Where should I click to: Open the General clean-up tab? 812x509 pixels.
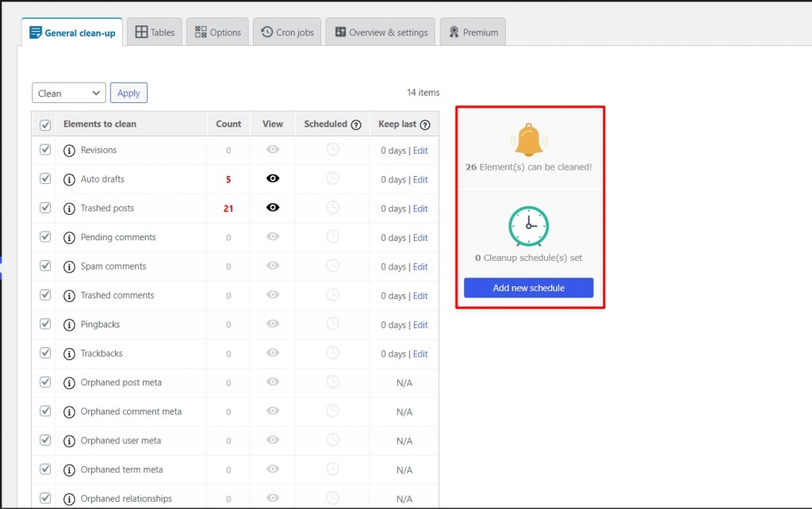[x=72, y=33]
